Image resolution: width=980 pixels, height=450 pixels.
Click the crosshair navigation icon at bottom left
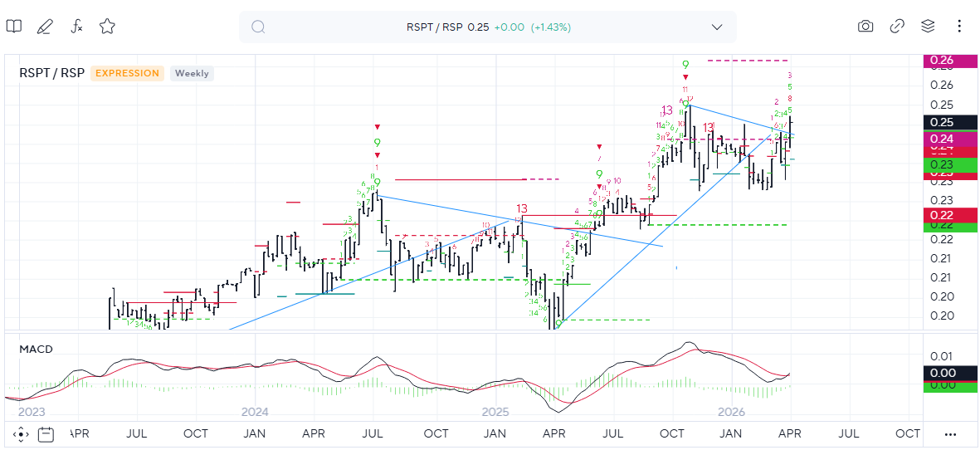[22, 434]
